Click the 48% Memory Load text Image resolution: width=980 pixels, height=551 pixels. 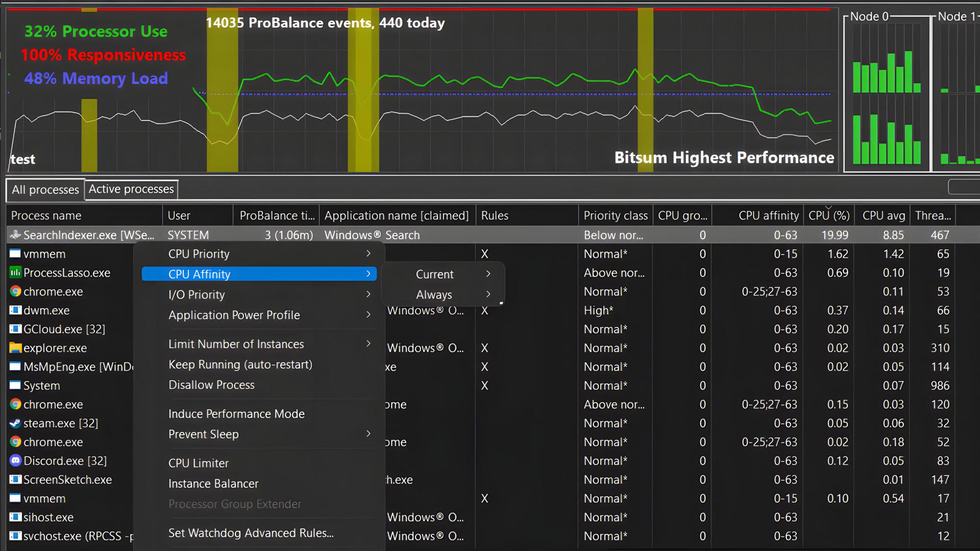coord(96,79)
